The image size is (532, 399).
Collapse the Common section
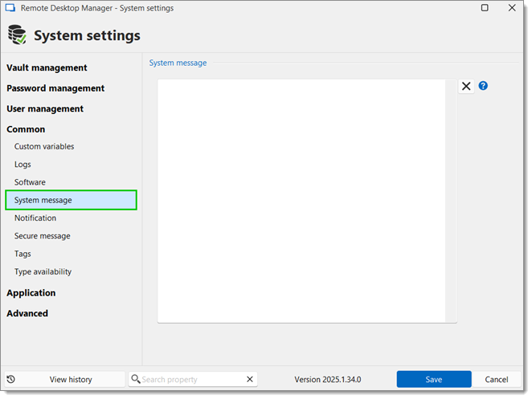click(x=26, y=129)
